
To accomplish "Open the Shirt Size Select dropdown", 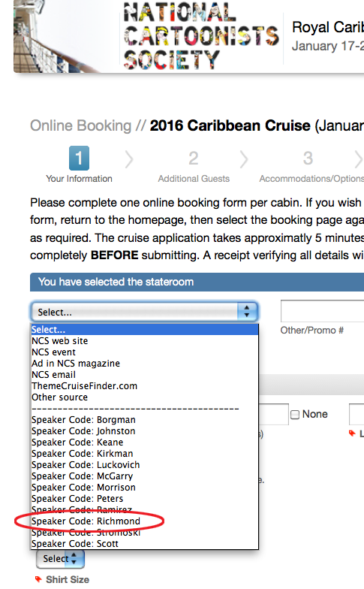I will coord(60,559).
